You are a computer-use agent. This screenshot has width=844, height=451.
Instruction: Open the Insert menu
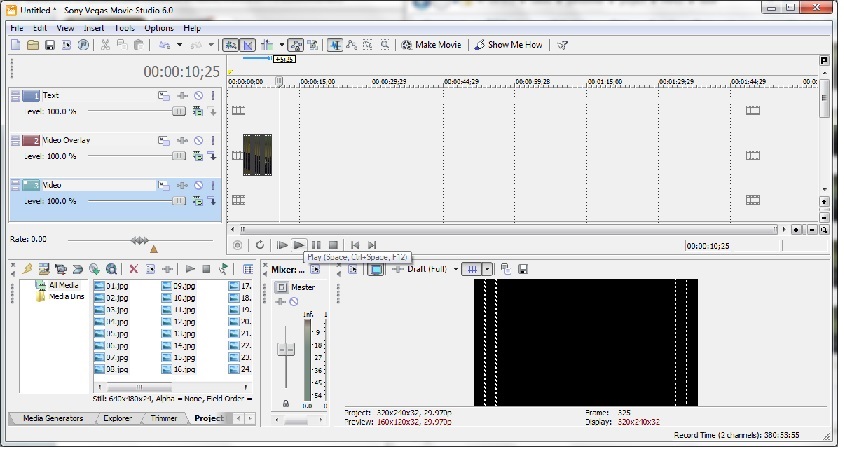94,28
